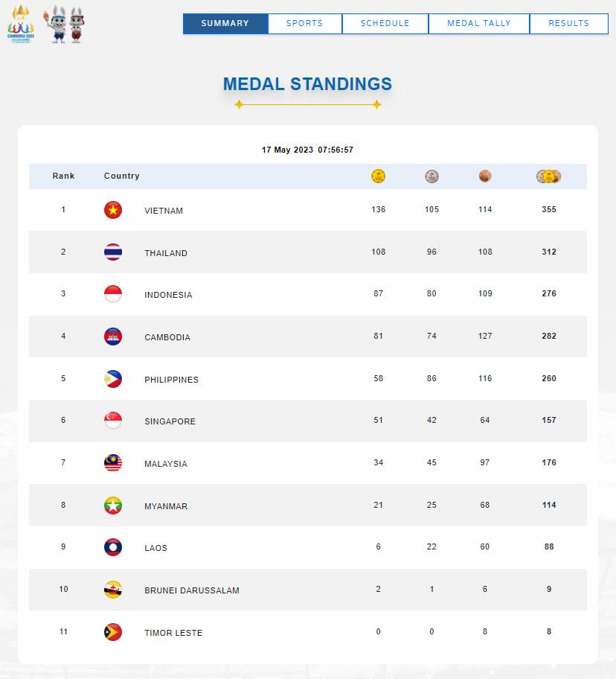Click the silver medal column icon

[x=431, y=176]
